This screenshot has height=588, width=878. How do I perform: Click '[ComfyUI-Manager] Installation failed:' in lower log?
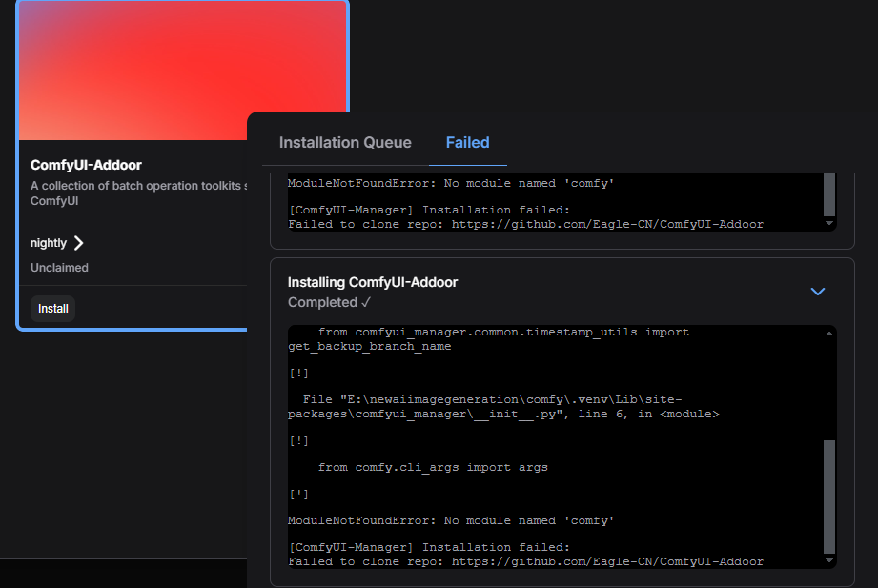tap(429, 547)
